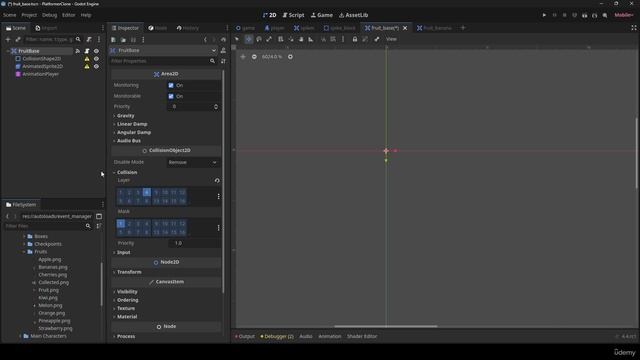640x360 pixels.
Task: Switch to AssetLib workspace
Action: click(x=353, y=15)
